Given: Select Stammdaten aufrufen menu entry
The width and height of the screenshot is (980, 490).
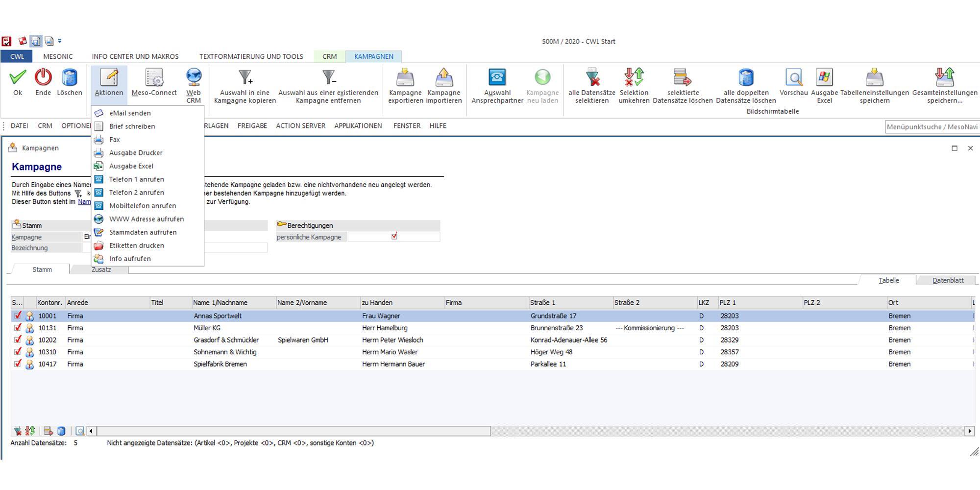Looking at the screenshot, I should coord(147,232).
